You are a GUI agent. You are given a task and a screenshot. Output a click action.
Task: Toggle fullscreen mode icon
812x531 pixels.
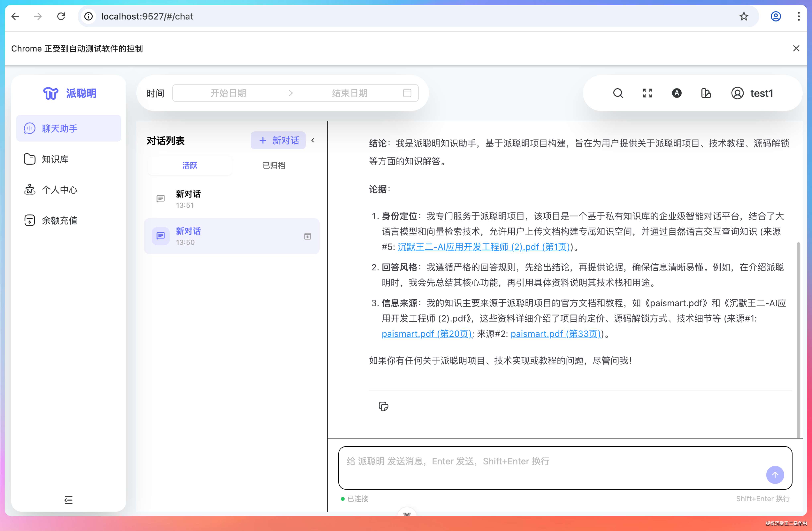(647, 93)
